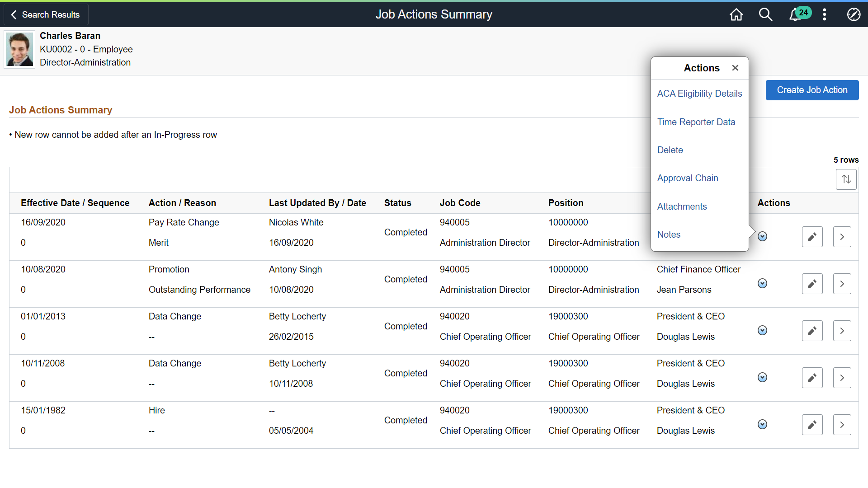Viewport: 868px width, 488px height.
Task: Open related actions dropdown for the Promotion row
Action: point(762,283)
